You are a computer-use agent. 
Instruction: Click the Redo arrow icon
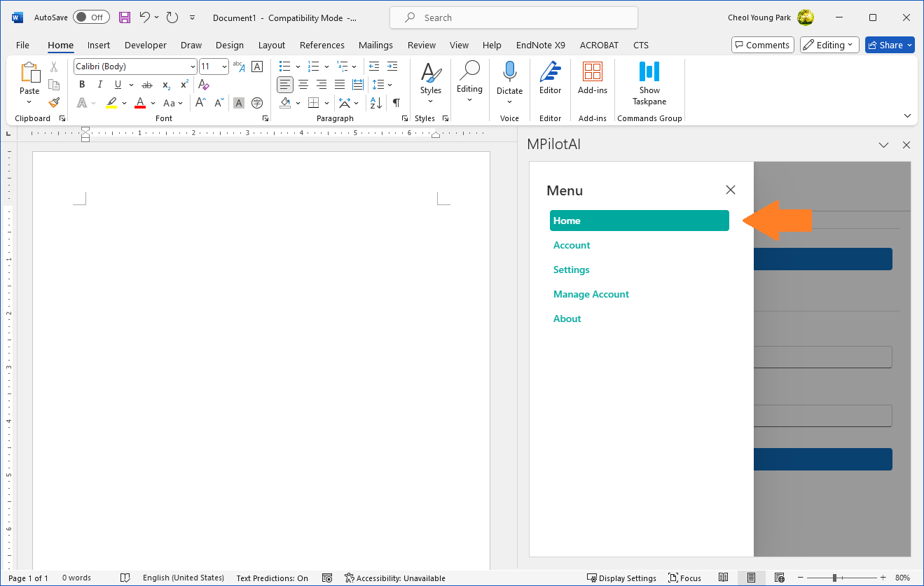coord(172,18)
